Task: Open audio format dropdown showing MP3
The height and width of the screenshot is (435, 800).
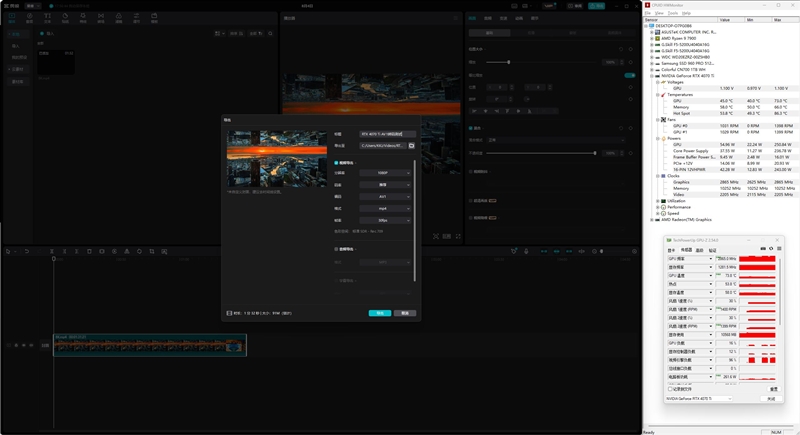Action: click(x=385, y=262)
